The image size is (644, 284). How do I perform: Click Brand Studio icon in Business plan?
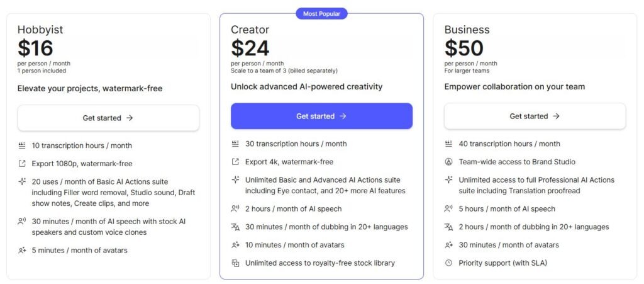pyautogui.click(x=448, y=162)
